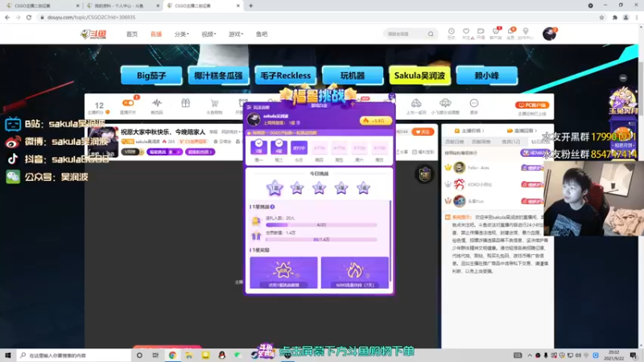Open the user avatar in header
Viewport: 644px width, 362px height.
549,34
